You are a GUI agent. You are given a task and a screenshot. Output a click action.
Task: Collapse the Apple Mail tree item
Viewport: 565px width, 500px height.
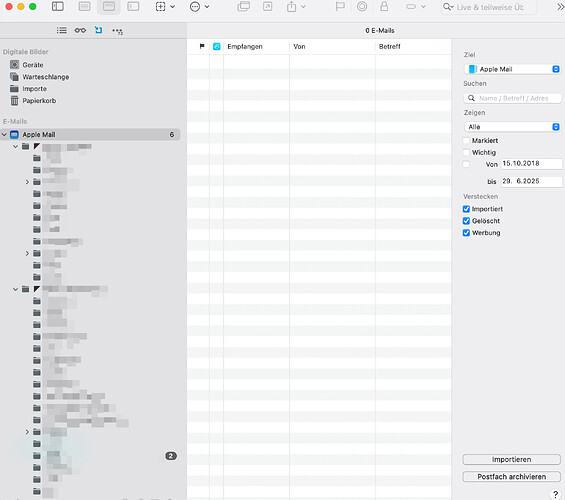tap(4, 134)
